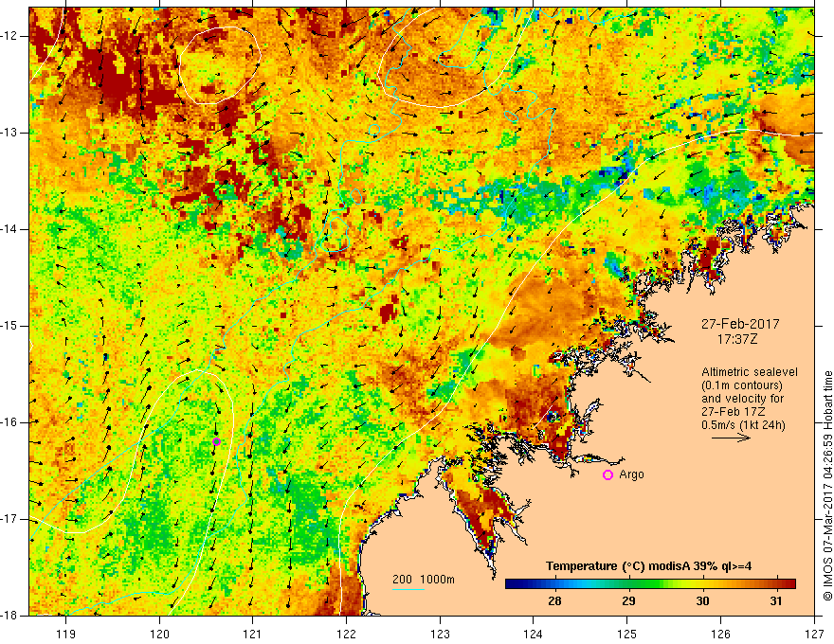Click the Argo legend circle icon

(607, 475)
